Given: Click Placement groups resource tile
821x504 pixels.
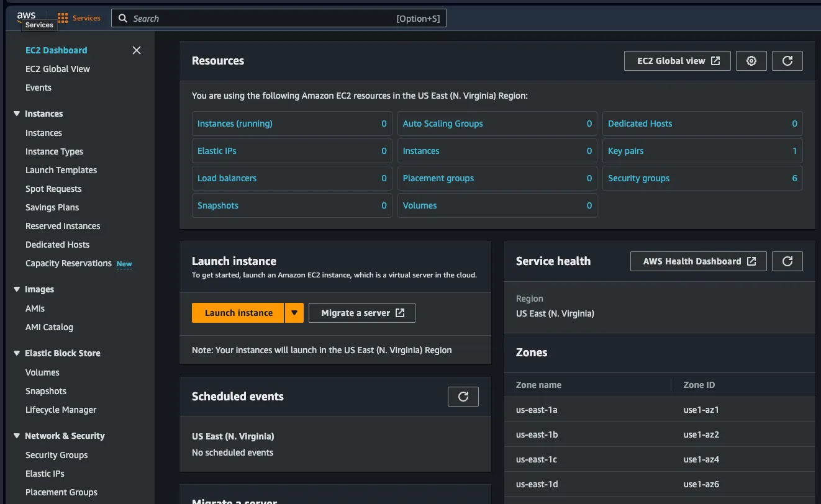Looking at the screenshot, I should tap(497, 178).
